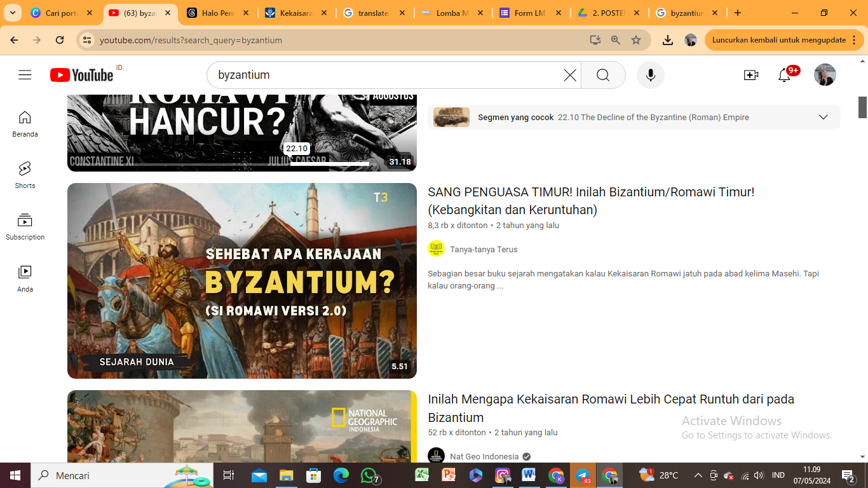This screenshot has height=488, width=868.
Task: Go to the YouTube logo home page
Action: 82,75
